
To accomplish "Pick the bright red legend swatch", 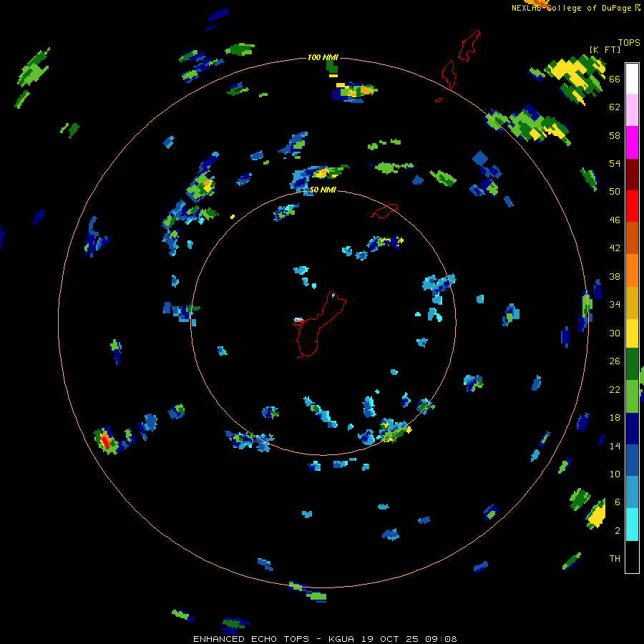I will click(632, 206).
